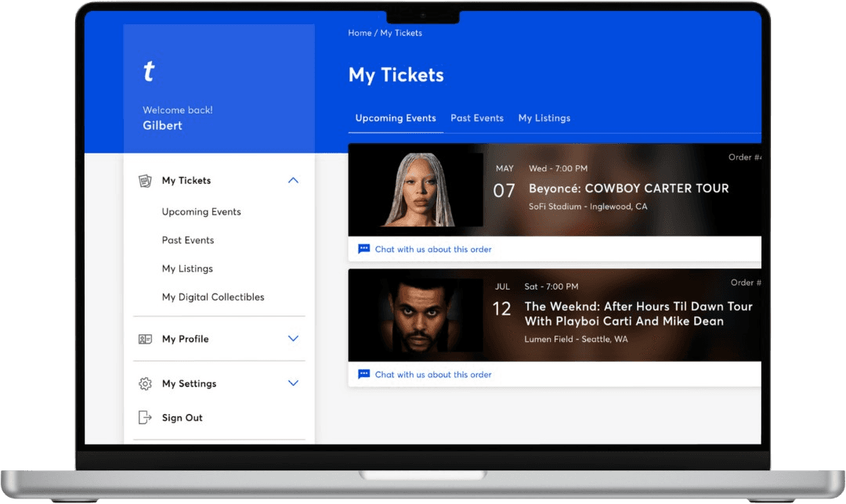Click the Order # label on Weeknd card
Viewport: 846px width, 504px height.
pyautogui.click(x=746, y=283)
